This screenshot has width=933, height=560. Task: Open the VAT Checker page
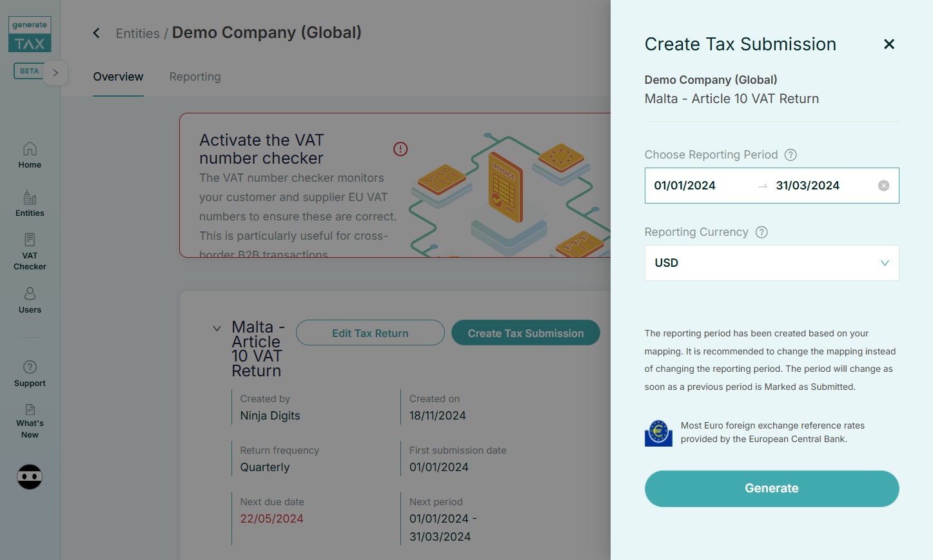point(30,251)
